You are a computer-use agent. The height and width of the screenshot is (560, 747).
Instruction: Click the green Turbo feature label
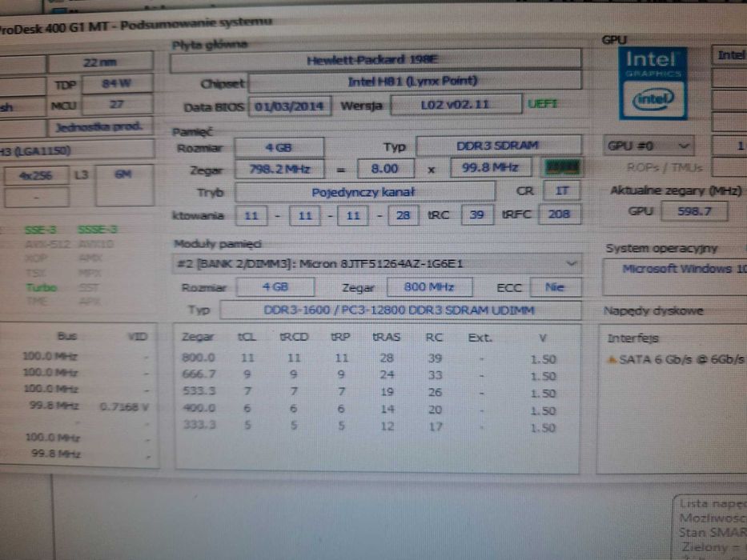point(42,288)
